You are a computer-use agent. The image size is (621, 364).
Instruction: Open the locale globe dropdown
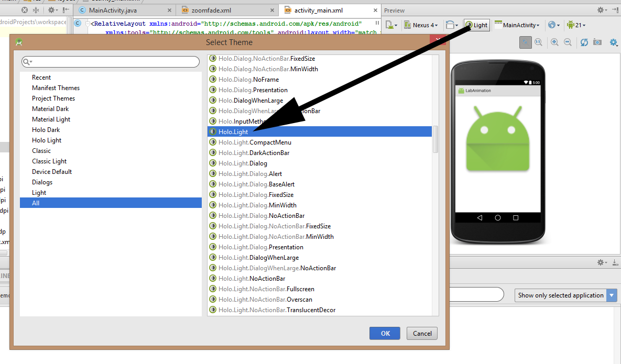point(554,25)
